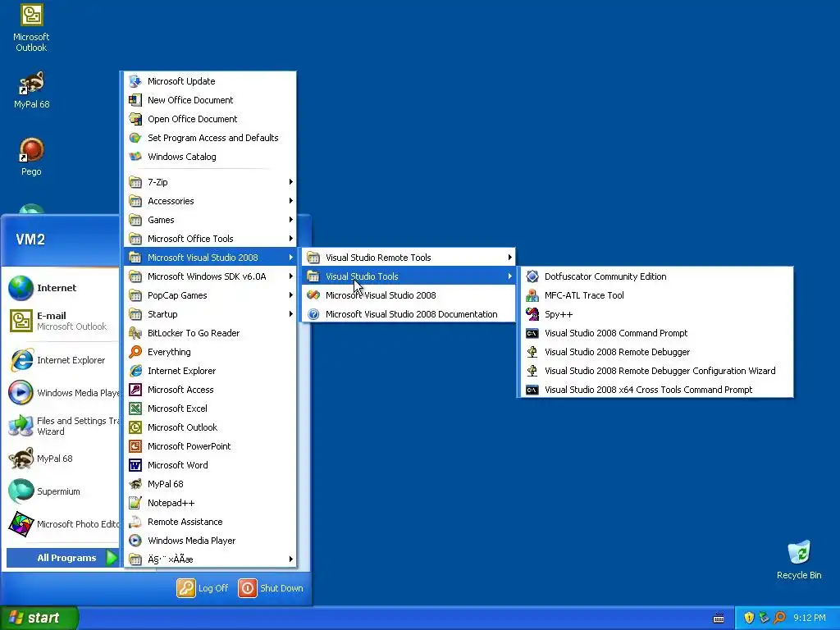
Task: Expand the 7-Zip program folder
Action: coord(210,182)
